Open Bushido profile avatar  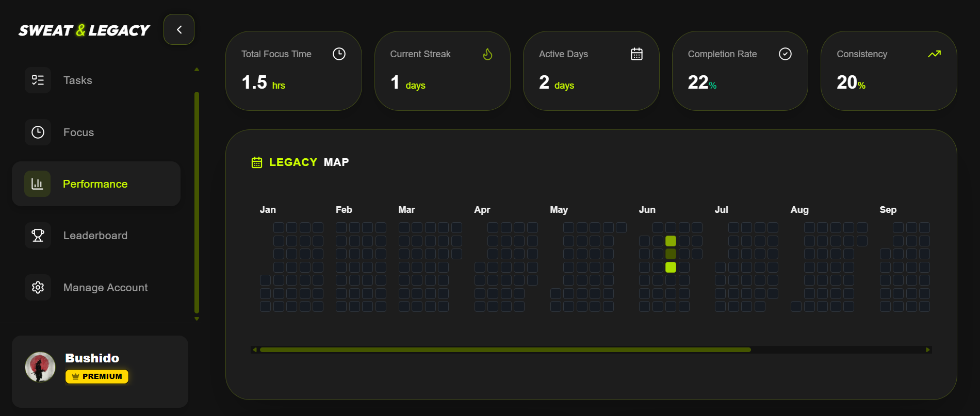pos(40,367)
